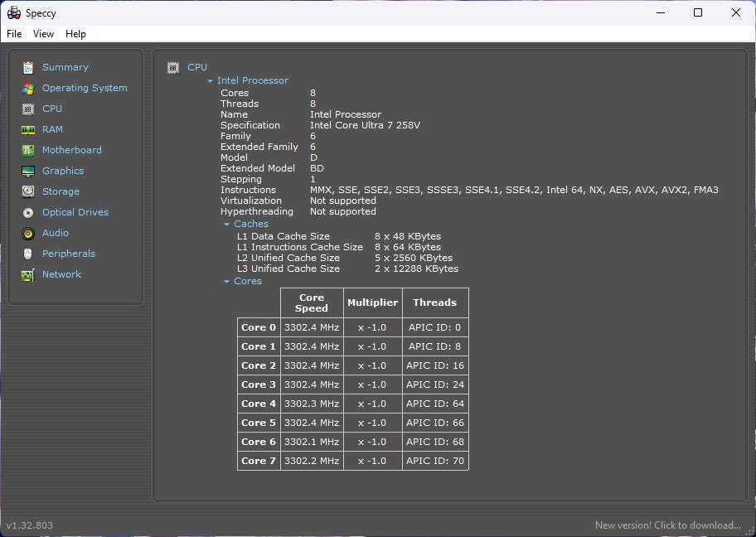The height and width of the screenshot is (537, 756).
Task: Open the Help menu
Action: [75, 34]
